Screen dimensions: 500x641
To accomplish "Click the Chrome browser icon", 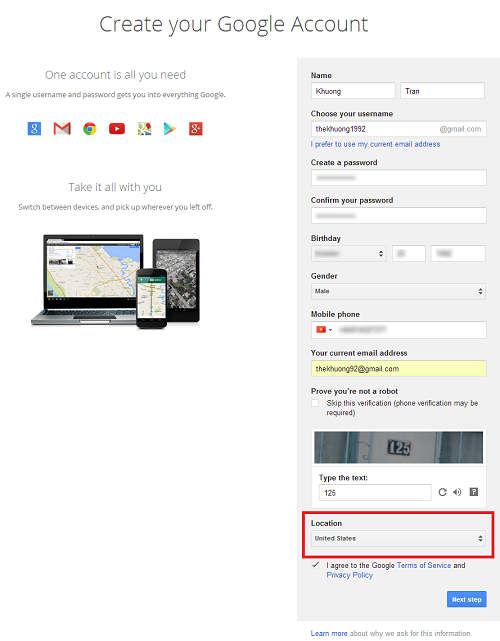I will click(x=90, y=129).
